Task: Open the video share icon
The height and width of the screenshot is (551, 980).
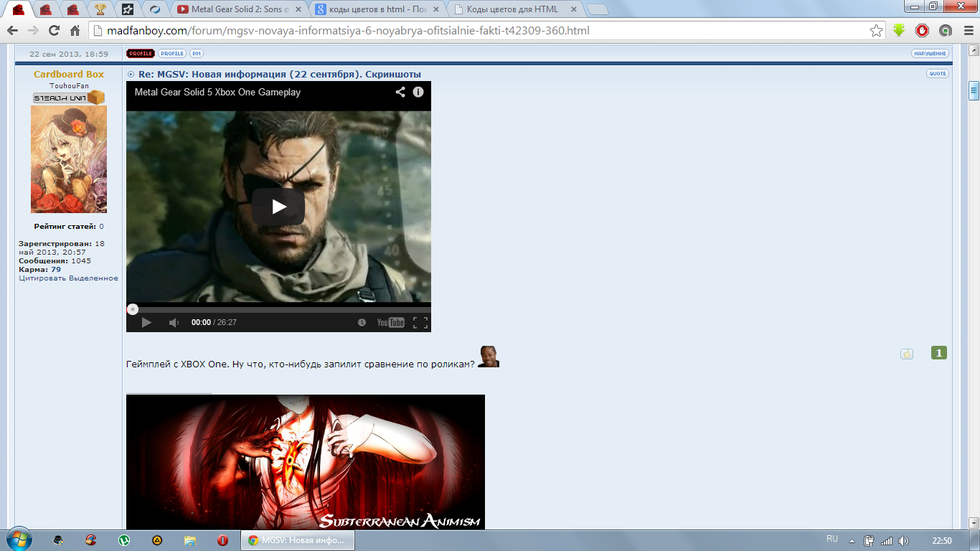Action: [x=400, y=92]
